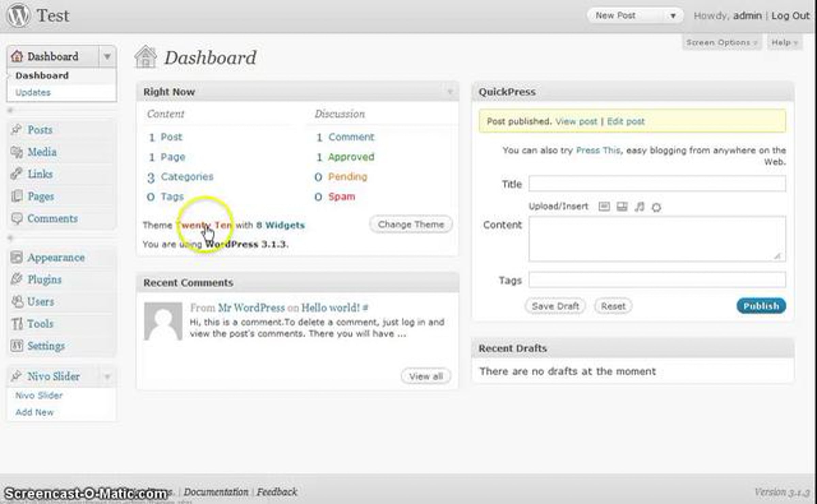Follow the Press This link

pos(598,150)
